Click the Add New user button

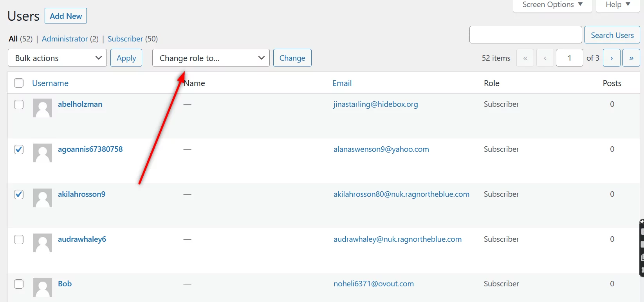coord(66,16)
